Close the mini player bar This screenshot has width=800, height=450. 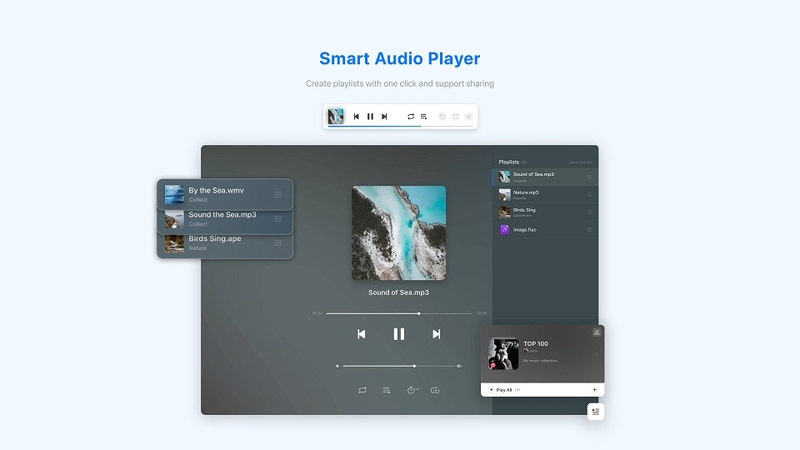pos(469,116)
